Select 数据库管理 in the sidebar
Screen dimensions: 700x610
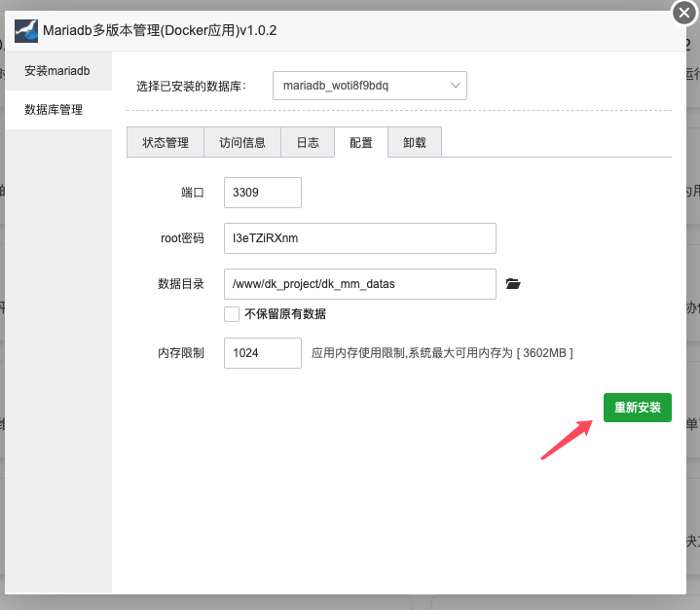[x=58, y=110]
